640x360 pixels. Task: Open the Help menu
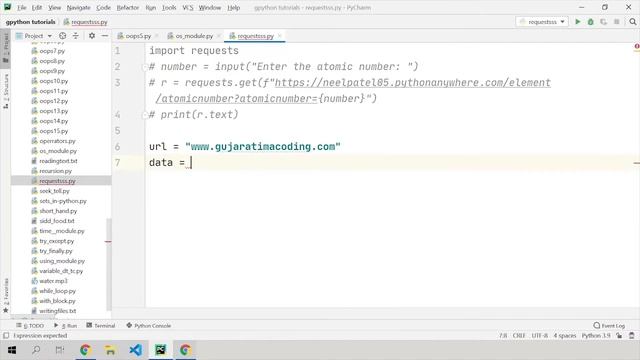[233, 7]
